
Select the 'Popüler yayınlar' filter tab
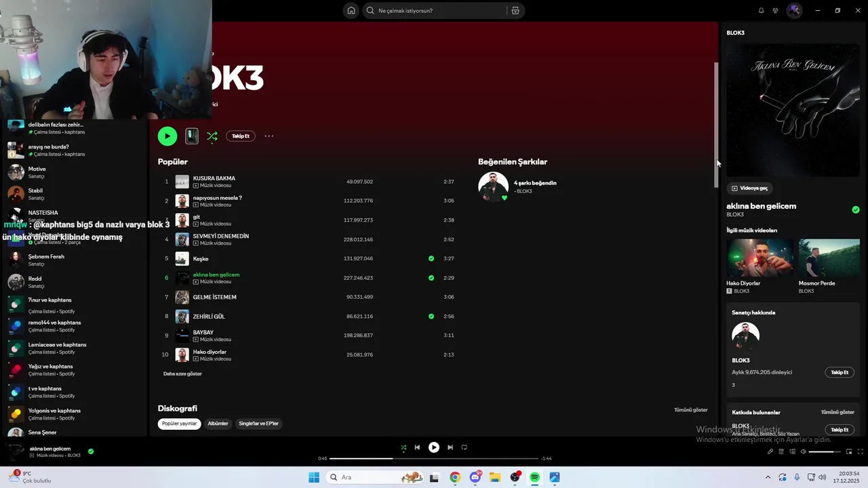pyautogui.click(x=179, y=424)
